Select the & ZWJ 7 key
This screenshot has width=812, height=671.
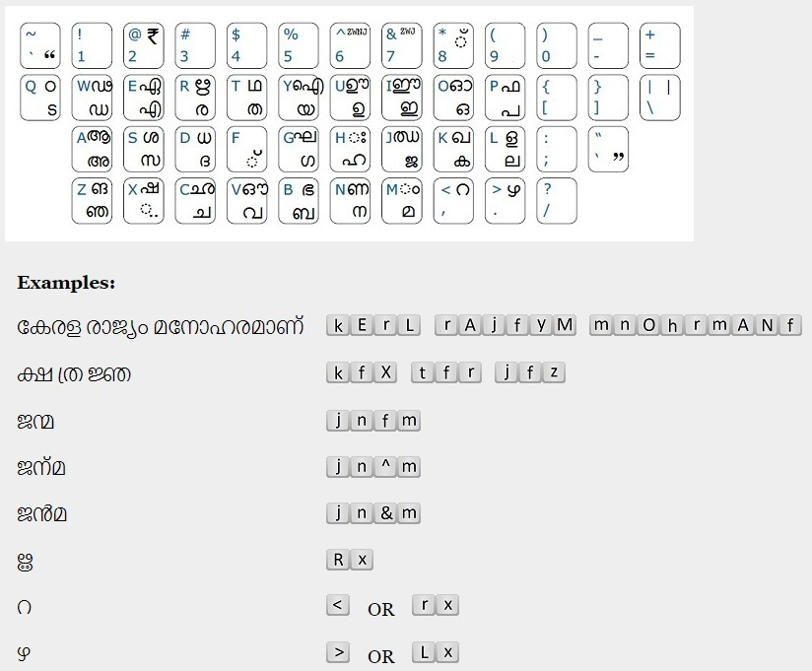pos(402,45)
